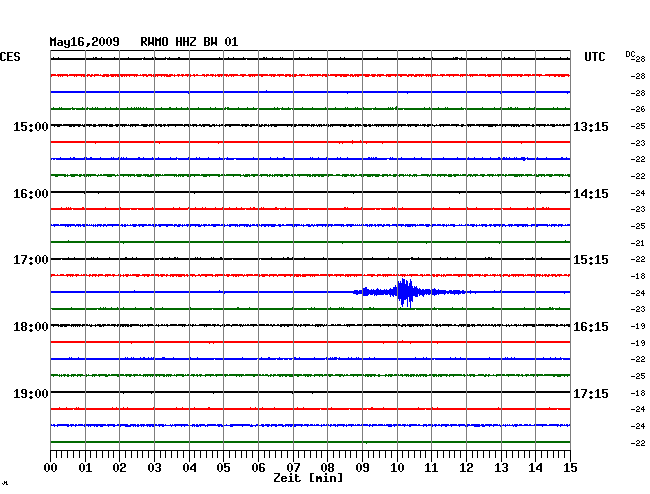Click the black trace at 15:00
This screenshot has height=494, width=650.
click(x=310, y=125)
